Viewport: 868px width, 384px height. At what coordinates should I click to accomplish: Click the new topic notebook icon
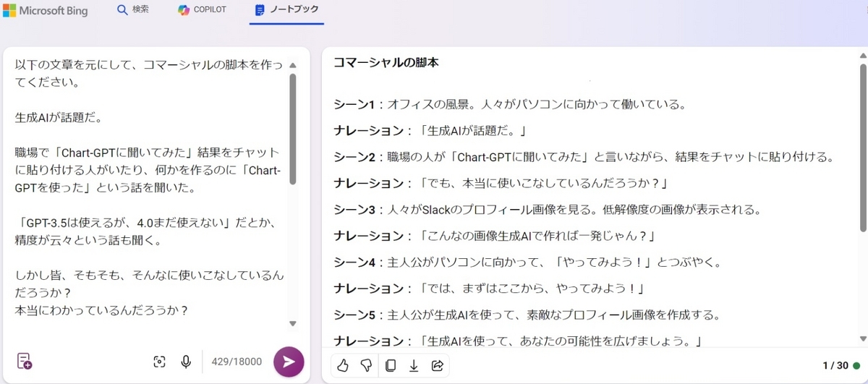[x=24, y=361]
